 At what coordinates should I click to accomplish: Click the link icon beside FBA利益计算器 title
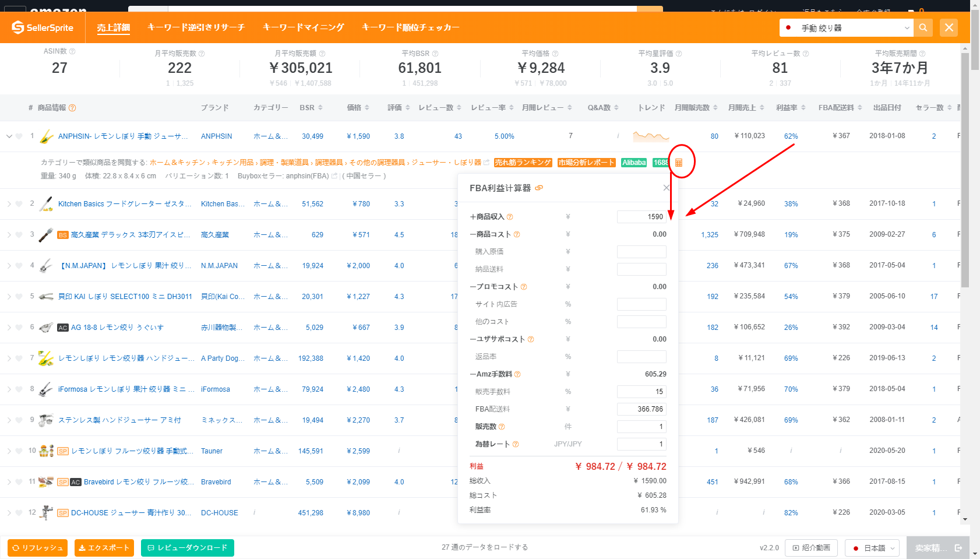(539, 188)
